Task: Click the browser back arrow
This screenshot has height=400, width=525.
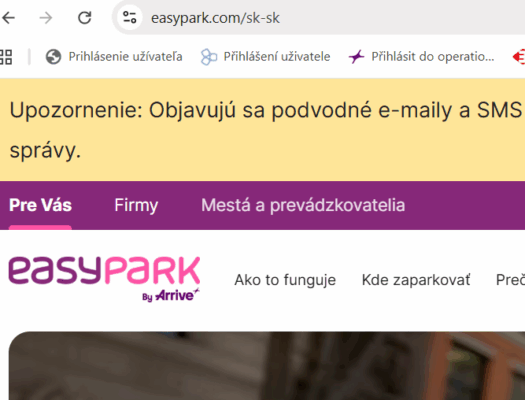Action: pos(8,18)
